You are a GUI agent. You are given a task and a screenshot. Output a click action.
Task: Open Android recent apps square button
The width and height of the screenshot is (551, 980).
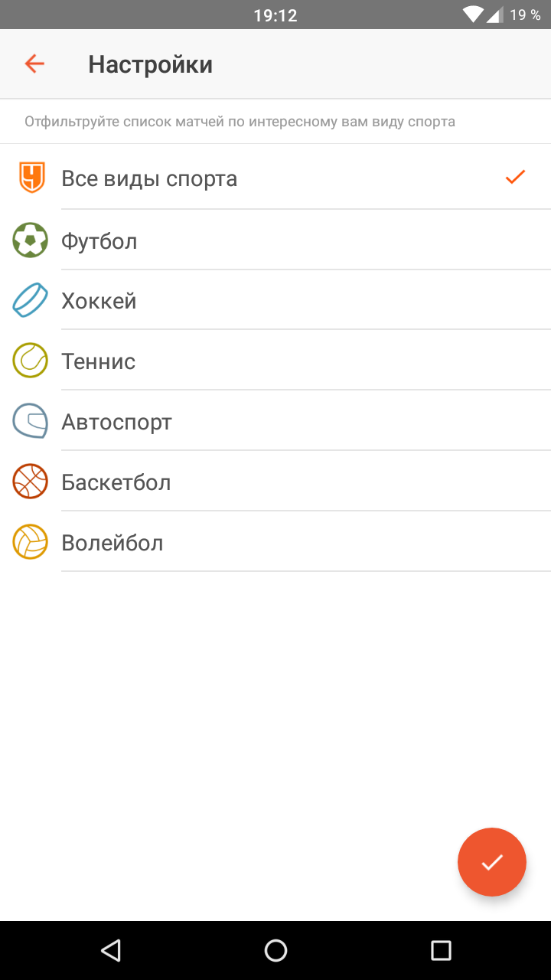pyautogui.click(x=441, y=950)
